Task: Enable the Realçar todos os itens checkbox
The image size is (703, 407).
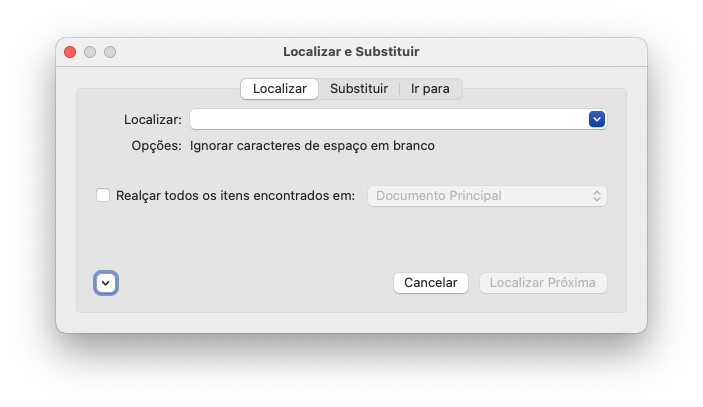Action: tap(103, 196)
